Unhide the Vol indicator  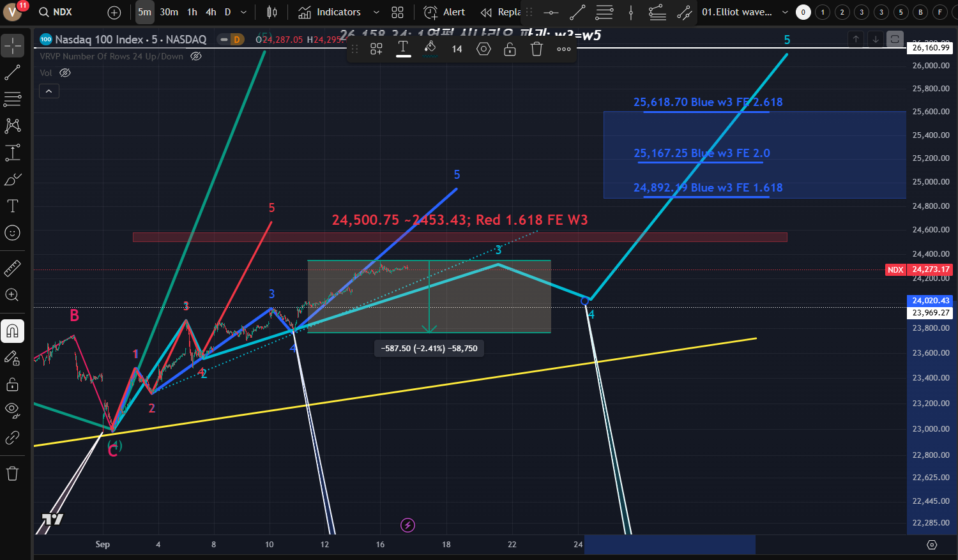(x=65, y=73)
